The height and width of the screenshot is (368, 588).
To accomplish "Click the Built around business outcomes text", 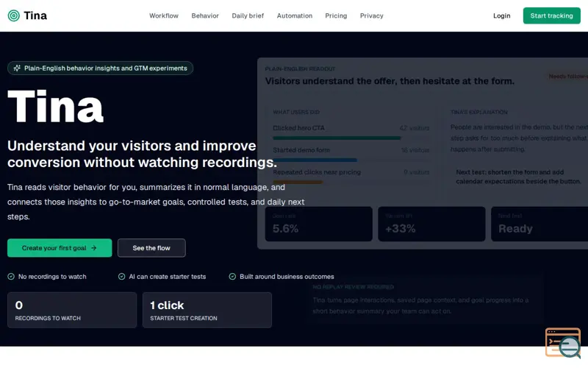I will pos(287,277).
